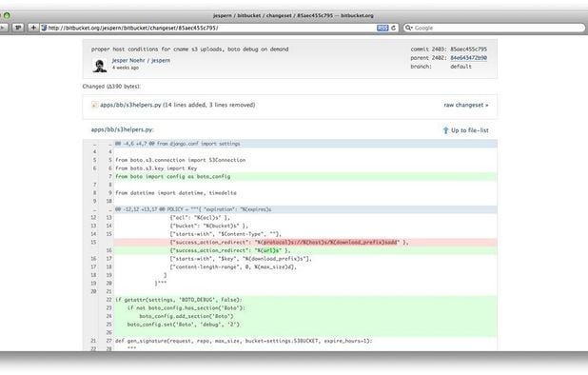The height and width of the screenshot is (375, 588).
Task: Click the site favicon beside the URL
Action: pos(44,28)
